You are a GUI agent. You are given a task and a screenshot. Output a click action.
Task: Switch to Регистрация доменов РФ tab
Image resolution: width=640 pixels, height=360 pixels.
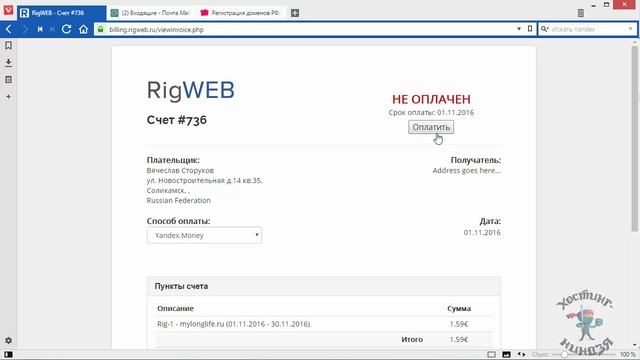pos(241,13)
